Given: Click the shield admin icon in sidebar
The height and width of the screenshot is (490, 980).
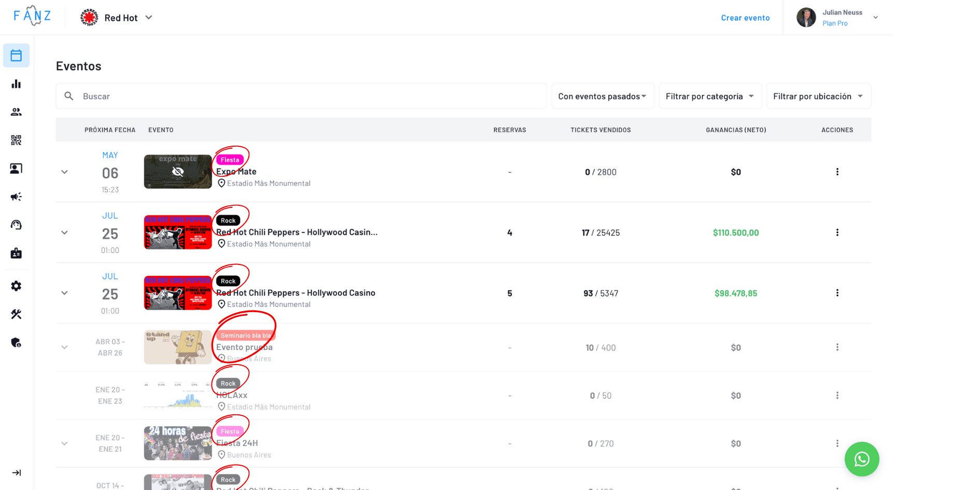Looking at the screenshot, I should 16,343.
